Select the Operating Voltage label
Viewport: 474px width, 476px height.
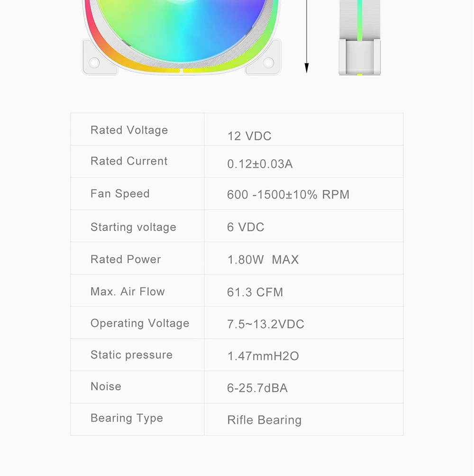(140, 323)
